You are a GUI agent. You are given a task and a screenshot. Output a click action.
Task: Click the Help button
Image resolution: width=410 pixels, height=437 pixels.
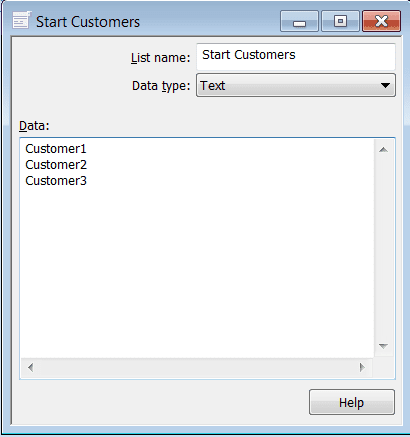pos(352,402)
